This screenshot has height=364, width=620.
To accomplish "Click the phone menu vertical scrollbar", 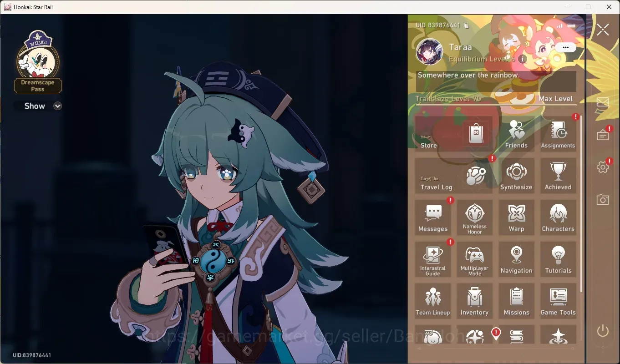I will tap(581, 203).
